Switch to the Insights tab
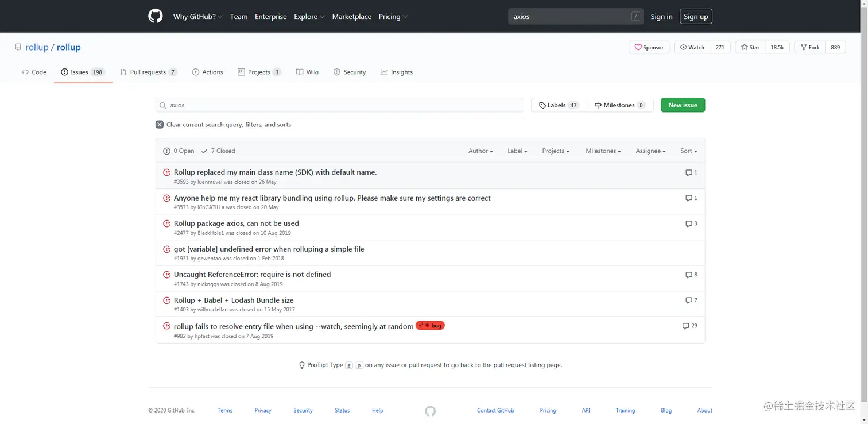868x424 pixels. click(396, 72)
